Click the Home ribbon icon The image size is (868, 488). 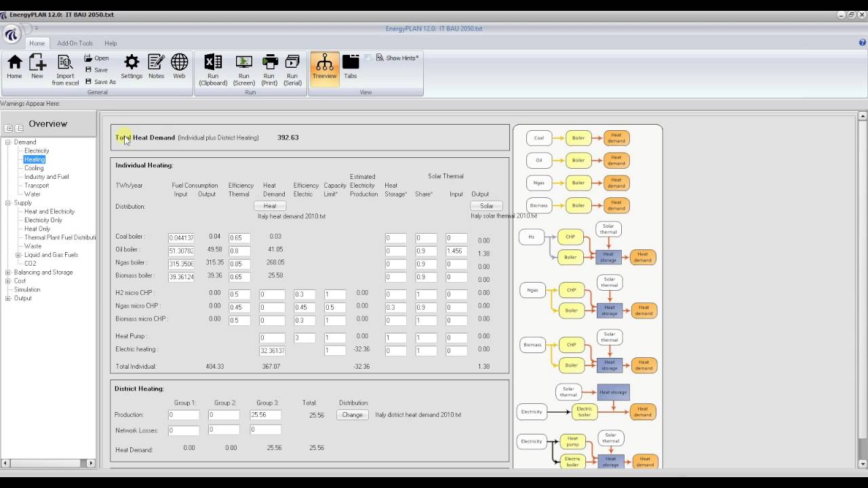[14, 66]
